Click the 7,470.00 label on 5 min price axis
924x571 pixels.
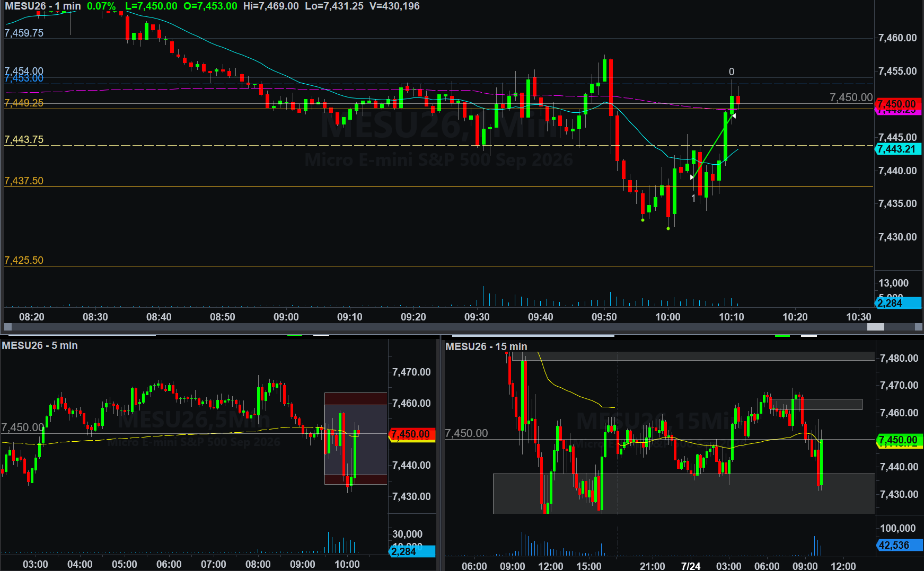coord(411,372)
